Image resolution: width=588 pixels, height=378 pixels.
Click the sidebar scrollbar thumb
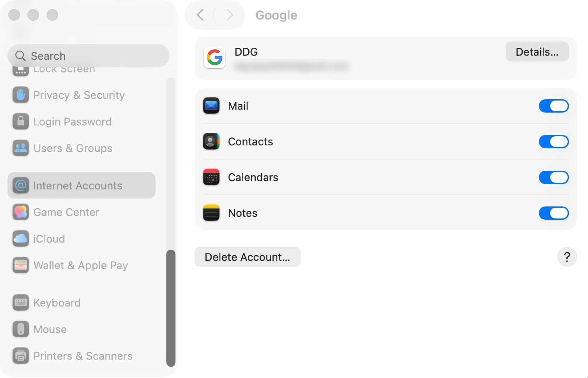[171, 307]
